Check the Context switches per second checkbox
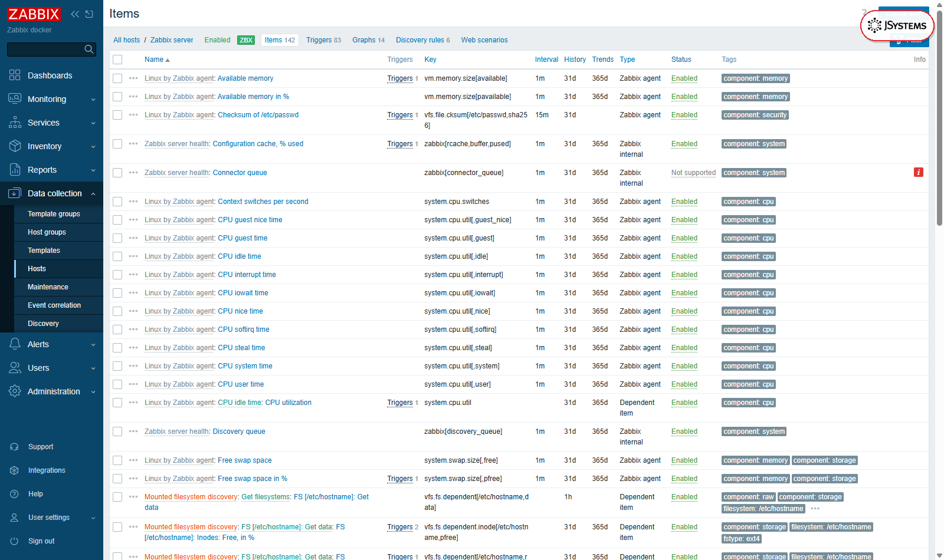Viewport: 944px width, 560px height. click(x=117, y=202)
